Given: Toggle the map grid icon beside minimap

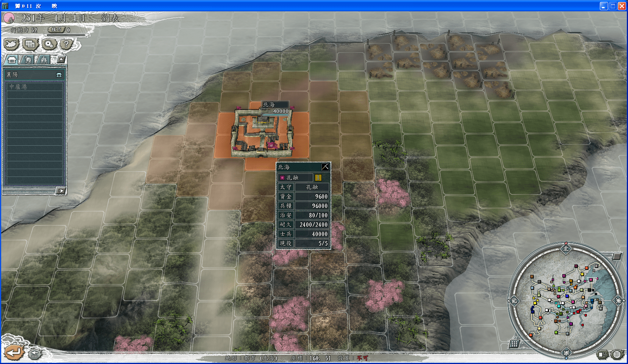Looking at the screenshot, I should [514, 344].
